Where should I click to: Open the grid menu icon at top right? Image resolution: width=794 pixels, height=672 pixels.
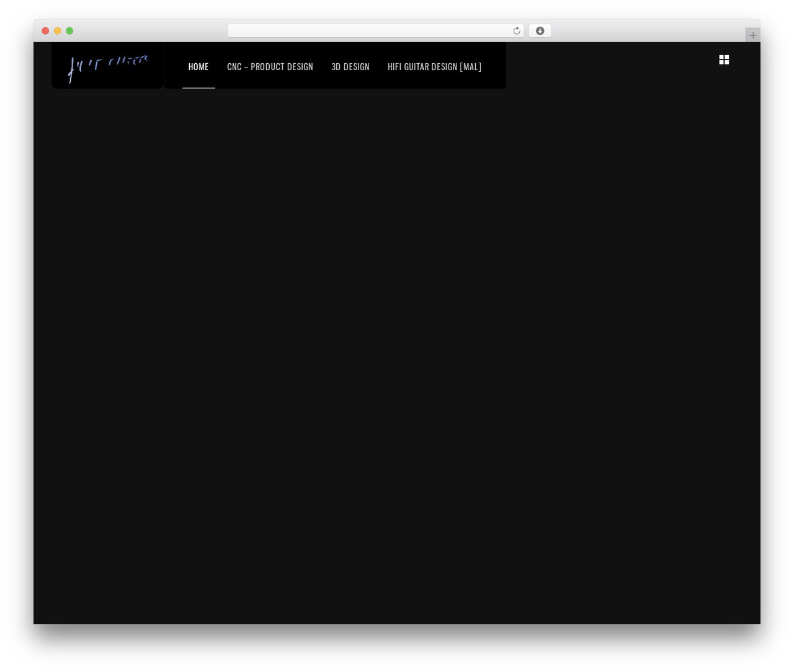point(724,60)
